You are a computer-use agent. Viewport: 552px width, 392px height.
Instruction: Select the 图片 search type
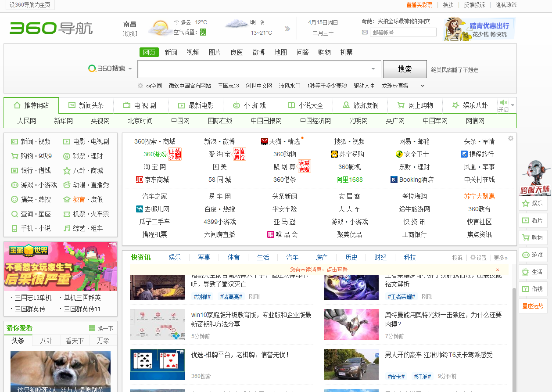pos(215,52)
